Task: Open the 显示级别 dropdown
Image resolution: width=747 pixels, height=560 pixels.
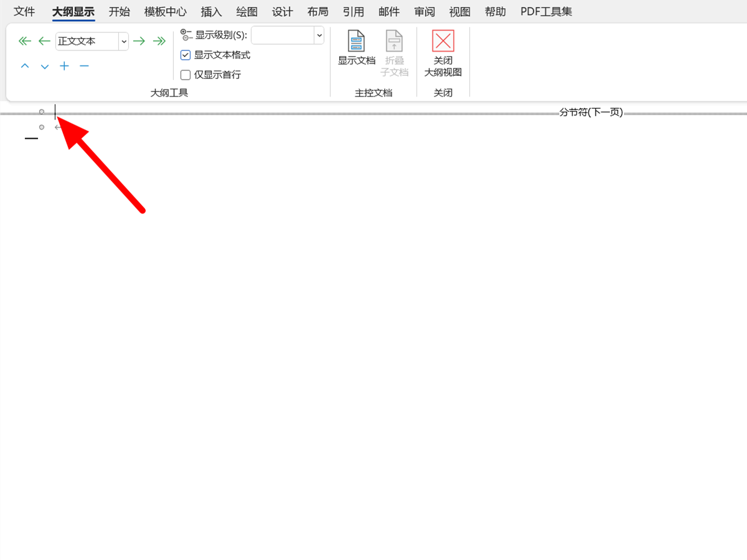Action: point(319,35)
